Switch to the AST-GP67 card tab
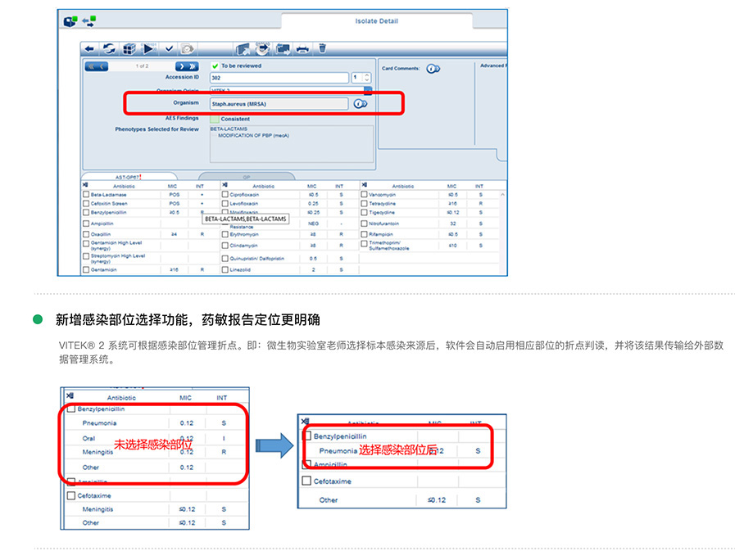 point(131,176)
